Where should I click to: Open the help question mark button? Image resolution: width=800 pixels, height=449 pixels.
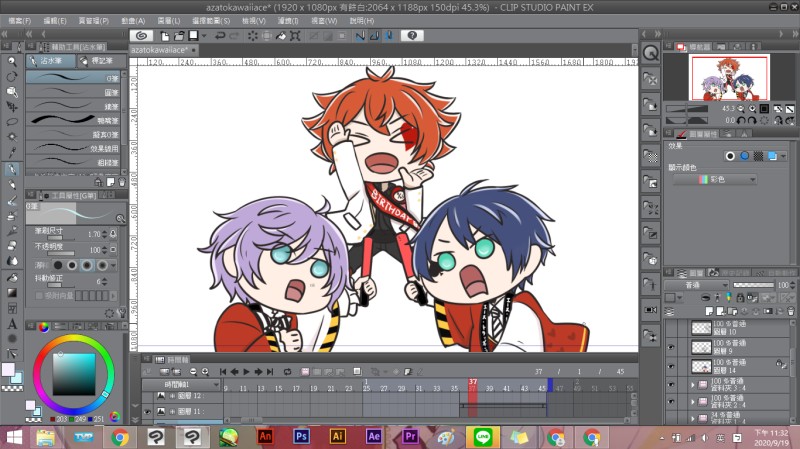pyautogui.click(x=412, y=35)
